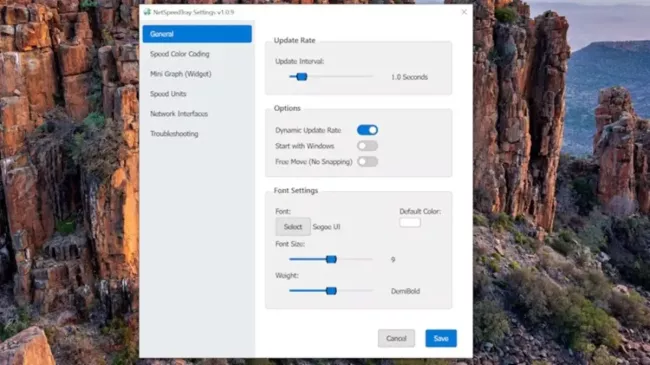Save the settings

[x=441, y=338]
